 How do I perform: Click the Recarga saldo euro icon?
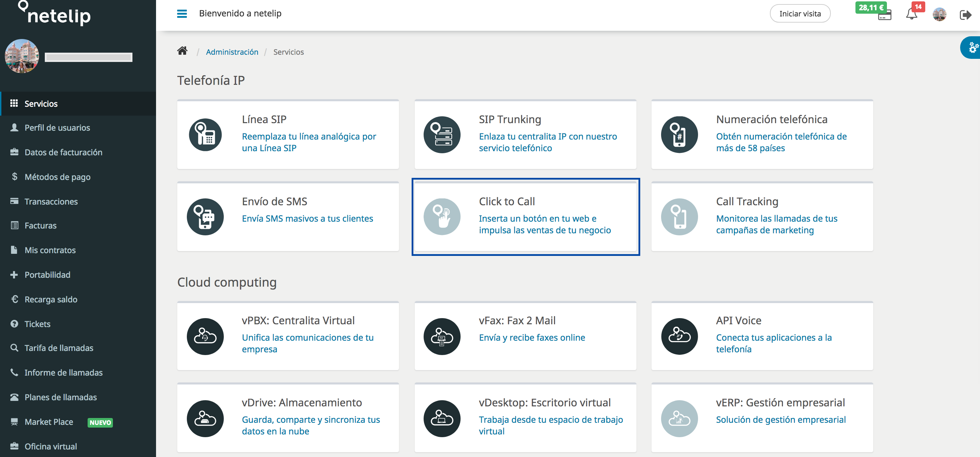[14, 299]
